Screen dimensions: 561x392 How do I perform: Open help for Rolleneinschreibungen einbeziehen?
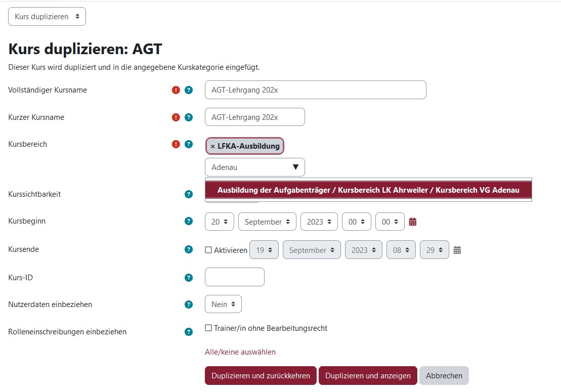(x=189, y=332)
